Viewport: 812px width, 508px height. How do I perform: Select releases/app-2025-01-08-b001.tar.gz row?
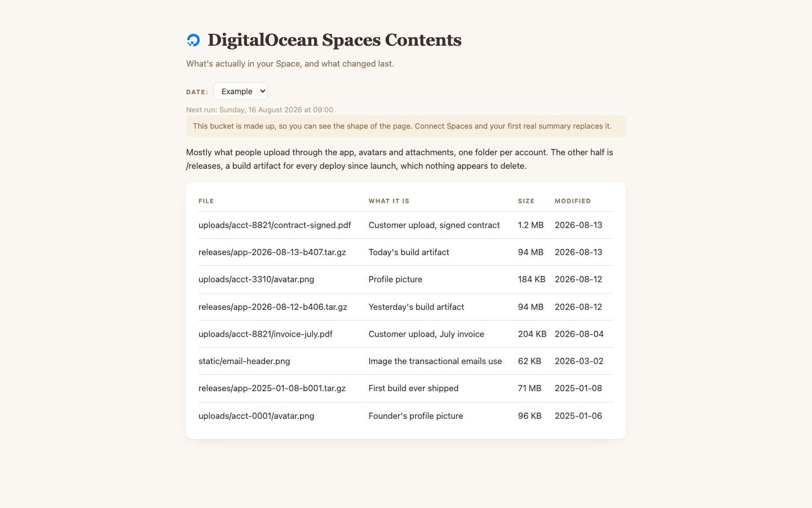coord(406,388)
